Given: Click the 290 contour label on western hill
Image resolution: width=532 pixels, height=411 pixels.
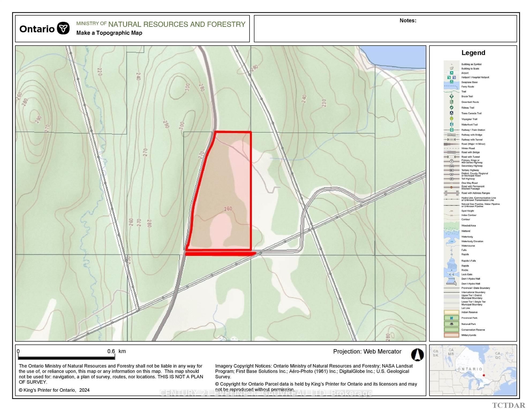Looking at the screenshot, I should pyautogui.click(x=39, y=120).
